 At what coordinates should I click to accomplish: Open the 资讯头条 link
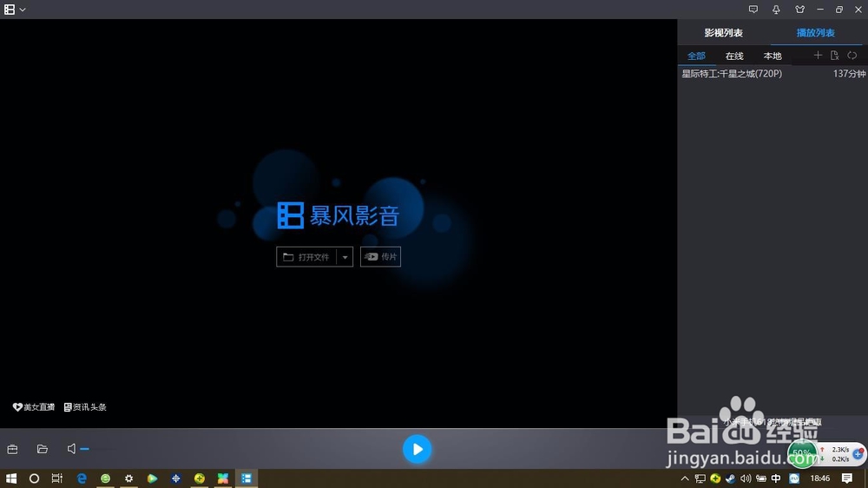(x=85, y=407)
